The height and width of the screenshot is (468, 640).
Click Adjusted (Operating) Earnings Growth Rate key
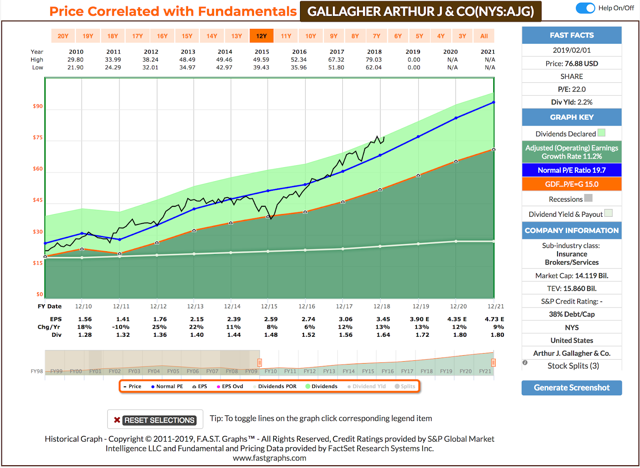click(x=571, y=152)
